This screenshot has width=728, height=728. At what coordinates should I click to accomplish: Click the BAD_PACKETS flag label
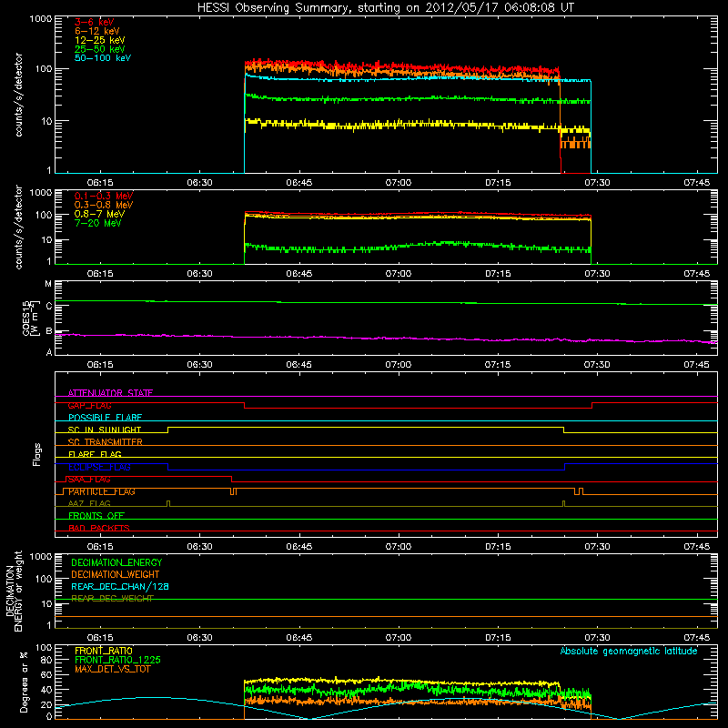(x=99, y=528)
